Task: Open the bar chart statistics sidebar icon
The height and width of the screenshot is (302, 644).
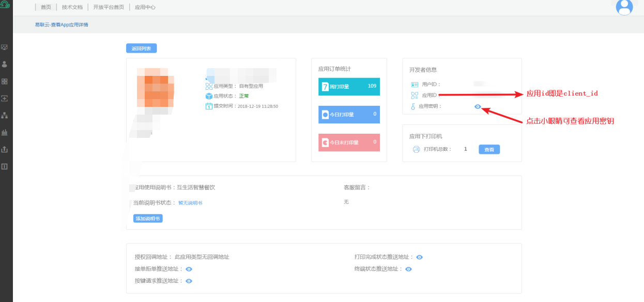Action: point(5,132)
